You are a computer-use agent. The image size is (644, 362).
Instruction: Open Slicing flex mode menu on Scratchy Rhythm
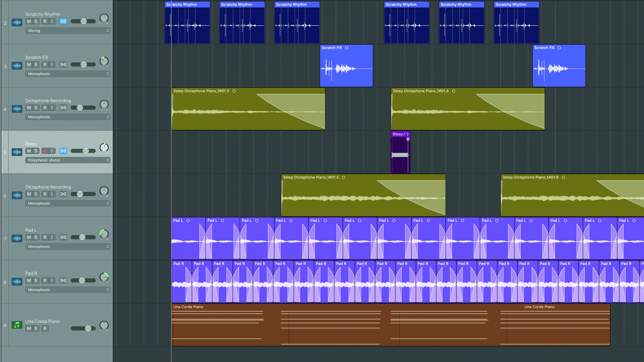(x=68, y=31)
